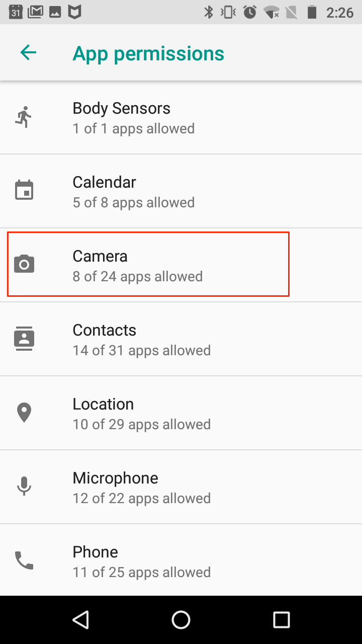Open Body Sensors permission entry
This screenshot has width=362, height=644.
pos(181,118)
